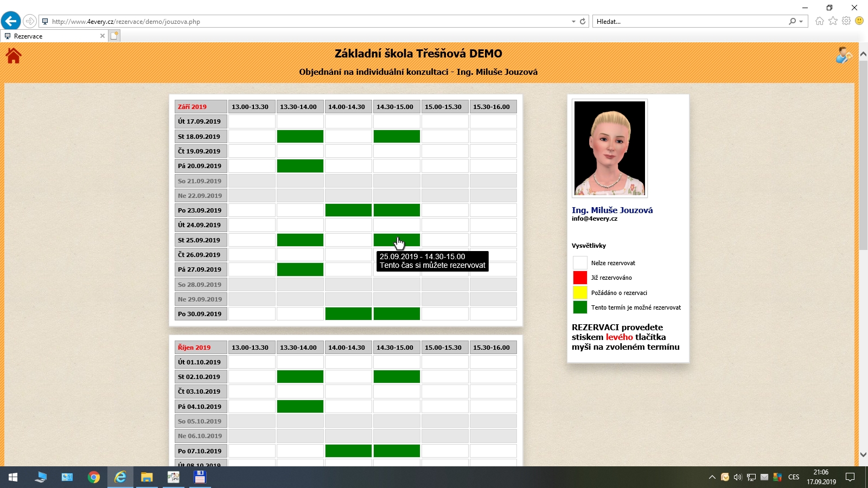Click the white 'Nelze rezervovat' legend swatch
Image resolution: width=868 pixels, height=488 pixels.
tap(580, 262)
